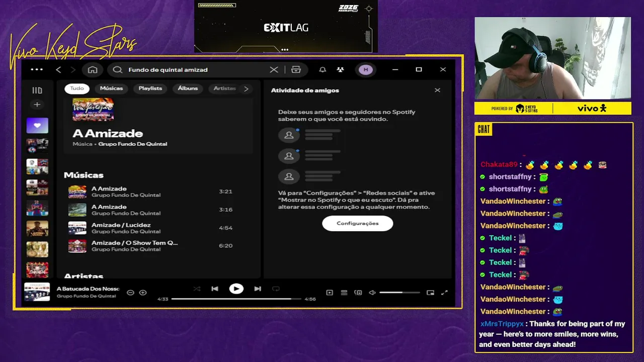Select the Playlists filter chip
The width and height of the screenshot is (644, 362).
150,88
